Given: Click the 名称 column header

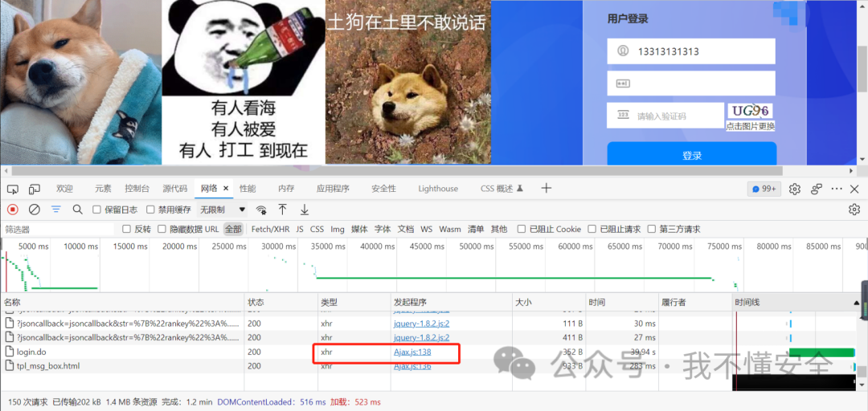Looking at the screenshot, I should tap(122, 303).
